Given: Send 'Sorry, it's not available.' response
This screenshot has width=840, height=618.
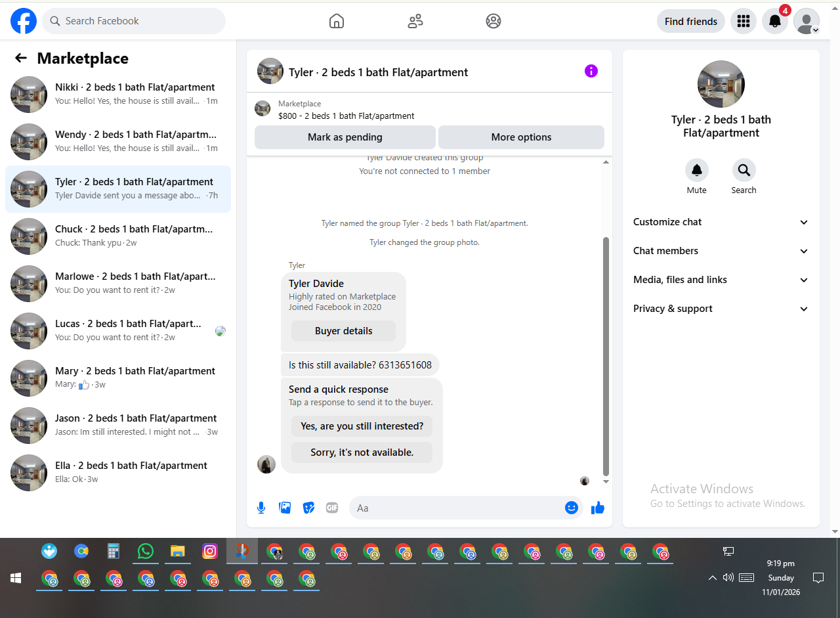Looking at the screenshot, I should (x=362, y=452).
